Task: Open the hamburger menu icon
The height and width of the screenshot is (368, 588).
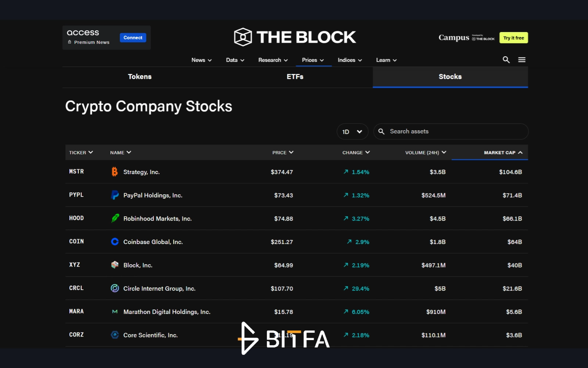Action: pyautogui.click(x=522, y=60)
